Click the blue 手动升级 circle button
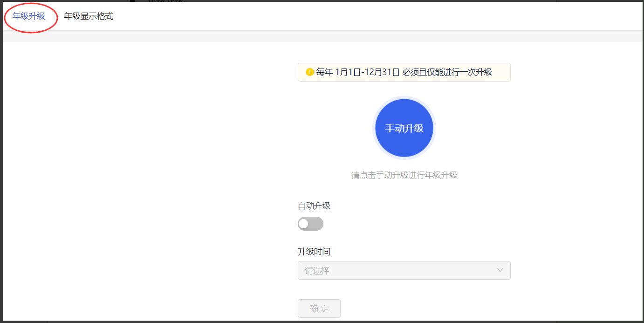Screen dimensions: 644x323 click(x=404, y=128)
